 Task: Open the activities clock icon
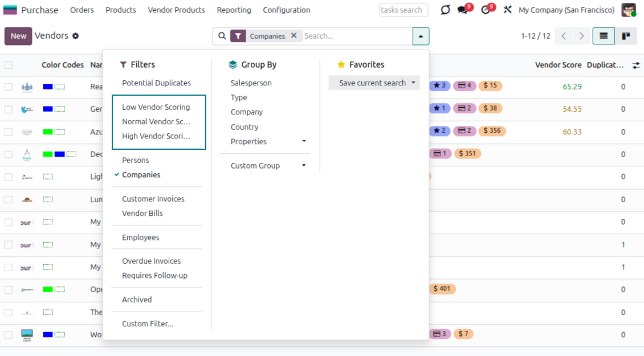tap(486, 10)
